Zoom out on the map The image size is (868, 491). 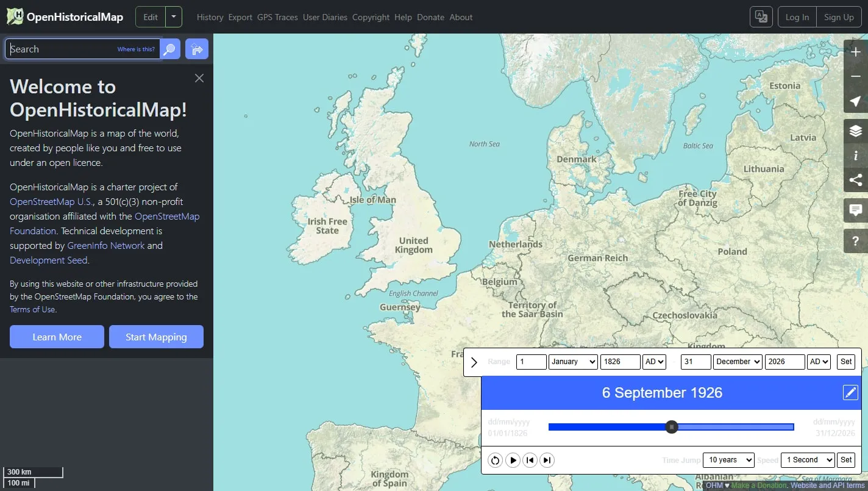(856, 76)
